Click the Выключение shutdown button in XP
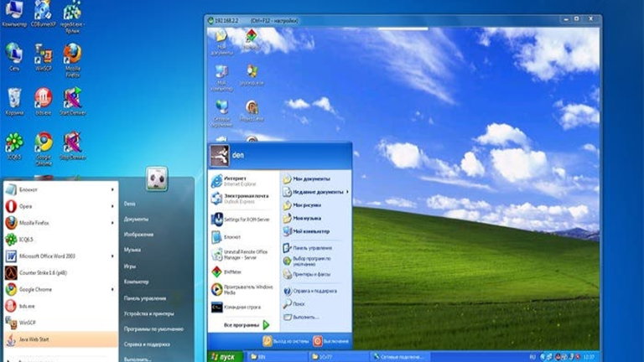Viewport: 644px width, 362px height. point(331,341)
